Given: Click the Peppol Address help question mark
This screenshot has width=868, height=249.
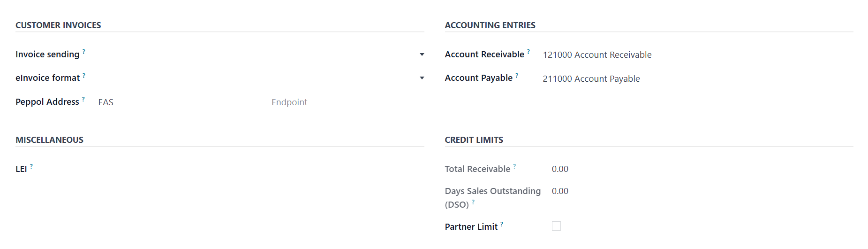Looking at the screenshot, I should pyautogui.click(x=83, y=99).
